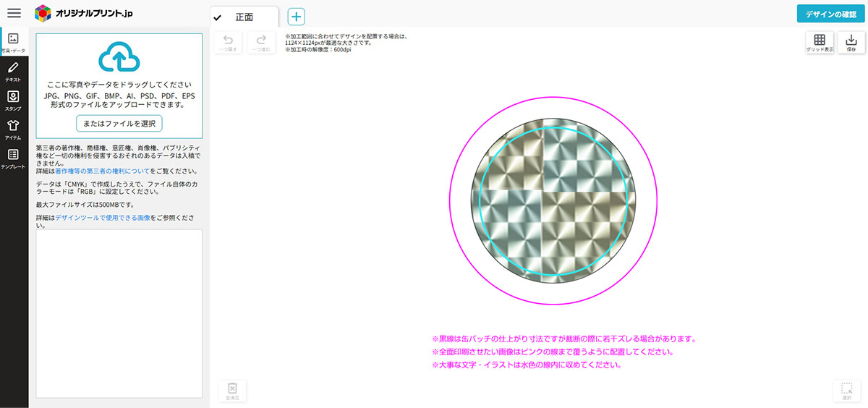Image resolution: width=868 pixels, height=408 pixels.
Task: Click the empty uploaded files list area
Action: (x=119, y=313)
